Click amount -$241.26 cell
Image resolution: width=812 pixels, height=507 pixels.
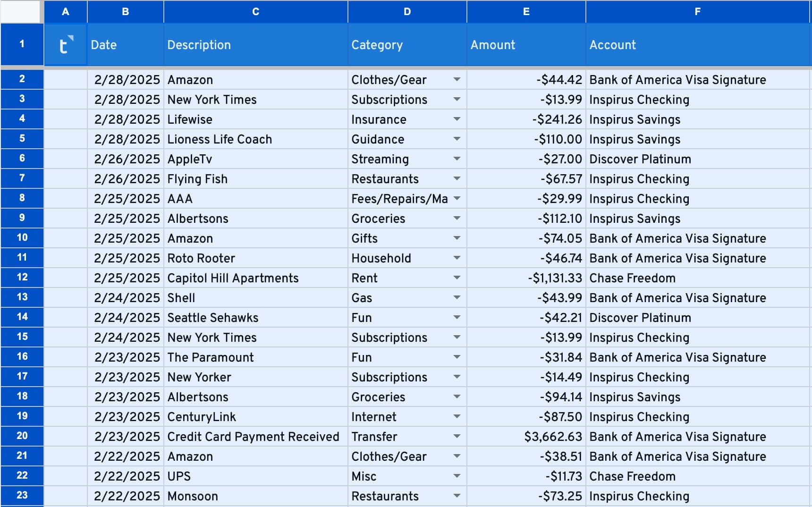[x=526, y=119]
